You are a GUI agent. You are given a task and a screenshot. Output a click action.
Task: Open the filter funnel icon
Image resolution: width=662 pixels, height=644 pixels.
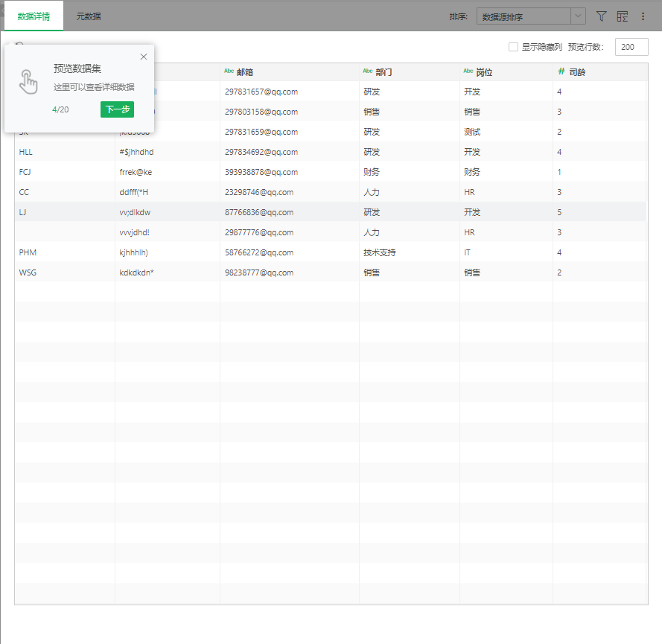(602, 16)
